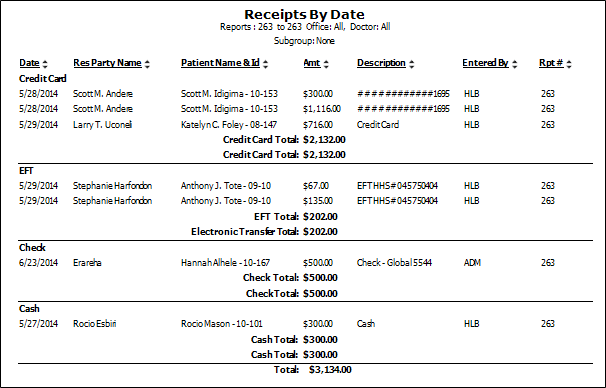The width and height of the screenshot is (606, 388).
Task: Select the Erareha check receipt row
Action: coord(287,263)
